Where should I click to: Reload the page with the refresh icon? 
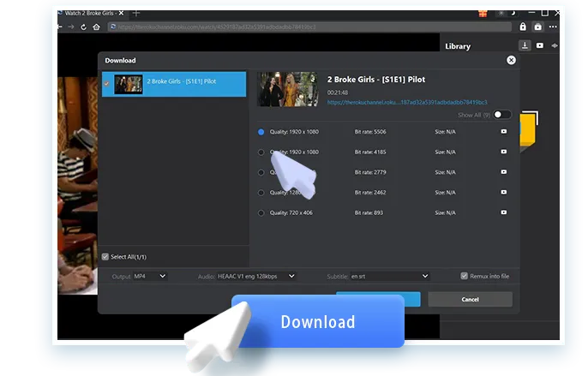(x=83, y=27)
